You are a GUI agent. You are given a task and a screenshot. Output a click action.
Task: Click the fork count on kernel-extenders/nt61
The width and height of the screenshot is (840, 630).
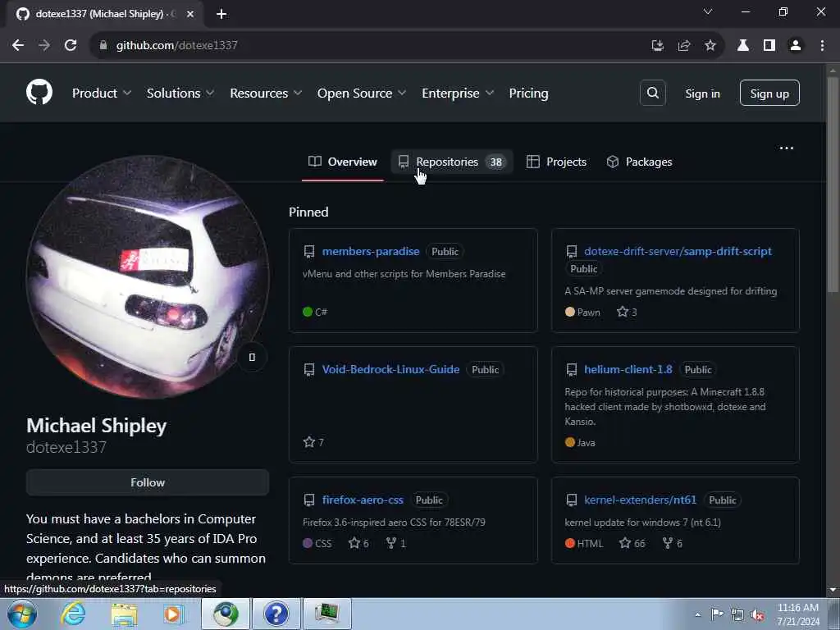tap(673, 543)
